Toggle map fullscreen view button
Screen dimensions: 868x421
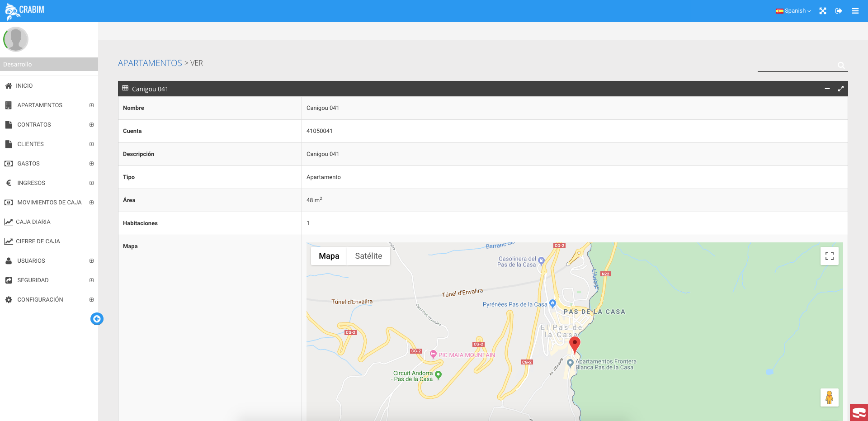click(829, 256)
